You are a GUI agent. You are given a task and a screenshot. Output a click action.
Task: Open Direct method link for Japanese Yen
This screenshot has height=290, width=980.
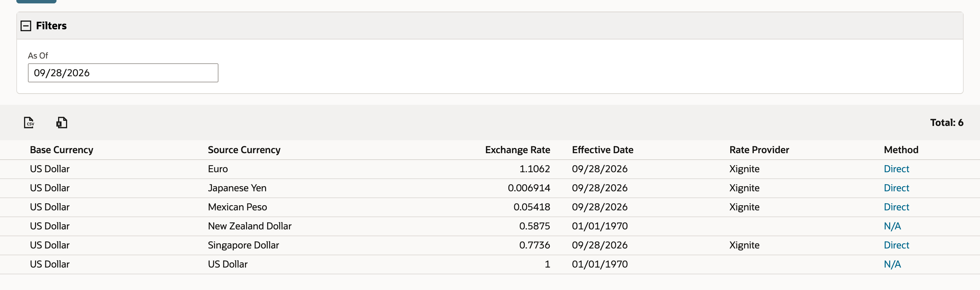896,188
